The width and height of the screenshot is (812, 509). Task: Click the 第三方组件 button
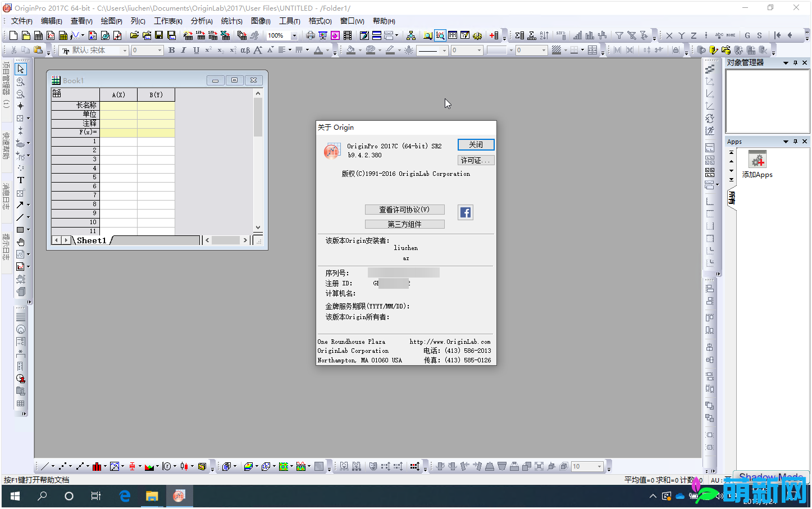click(x=405, y=224)
